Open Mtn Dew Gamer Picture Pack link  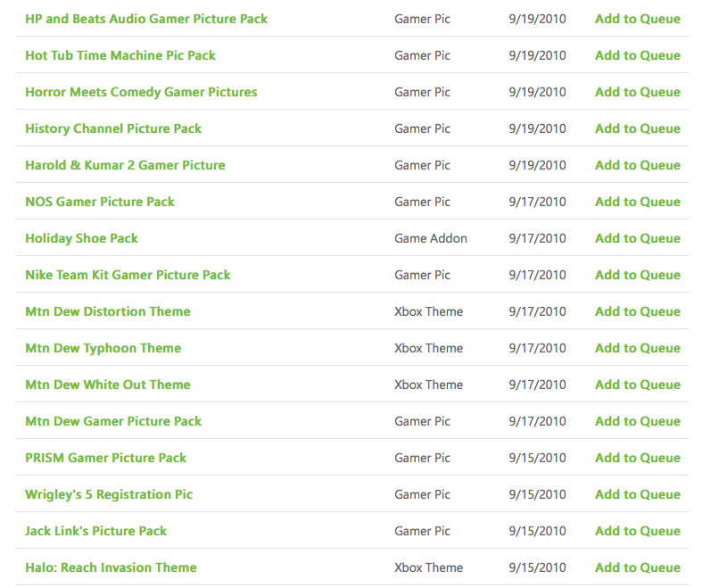tap(113, 421)
